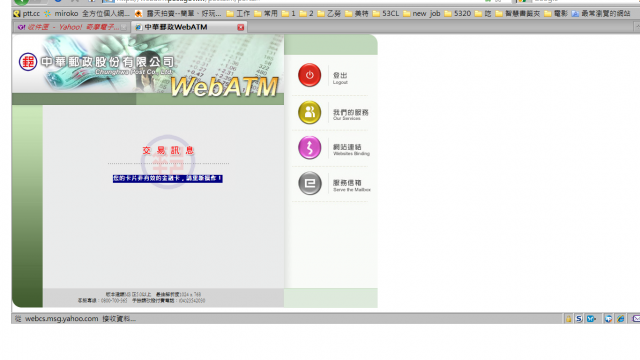
Task: Click the Logout text link
Action: tap(340, 78)
